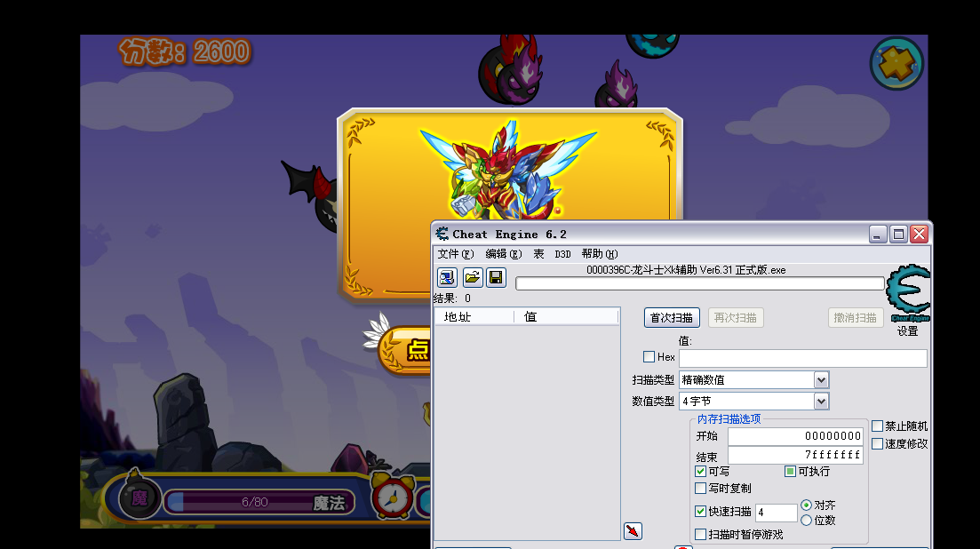Viewport: 980px width, 549px height.
Task: Click the Cheat Engine title bar icon
Action: (442, 235)
